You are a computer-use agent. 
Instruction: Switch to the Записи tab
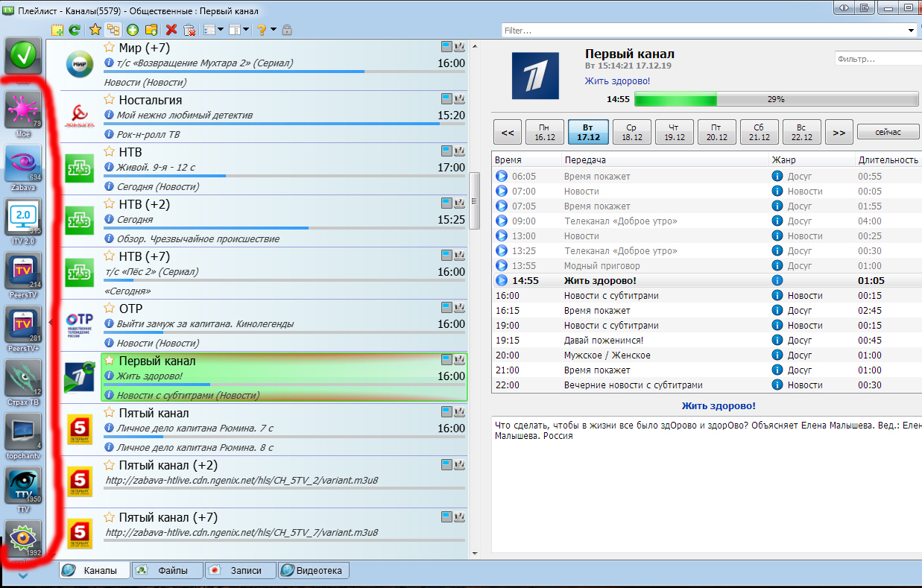[x=240, y=570]
